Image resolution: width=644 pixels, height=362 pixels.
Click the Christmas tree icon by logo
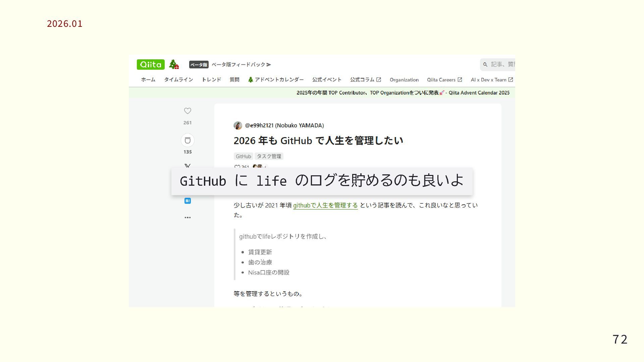173,64
